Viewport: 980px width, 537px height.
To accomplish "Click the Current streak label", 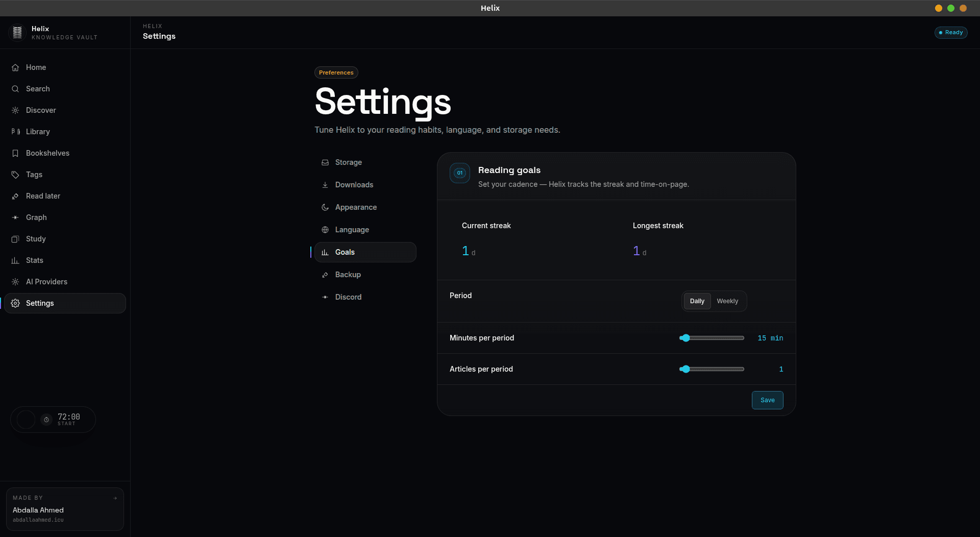I will click(x=486, y=226).
